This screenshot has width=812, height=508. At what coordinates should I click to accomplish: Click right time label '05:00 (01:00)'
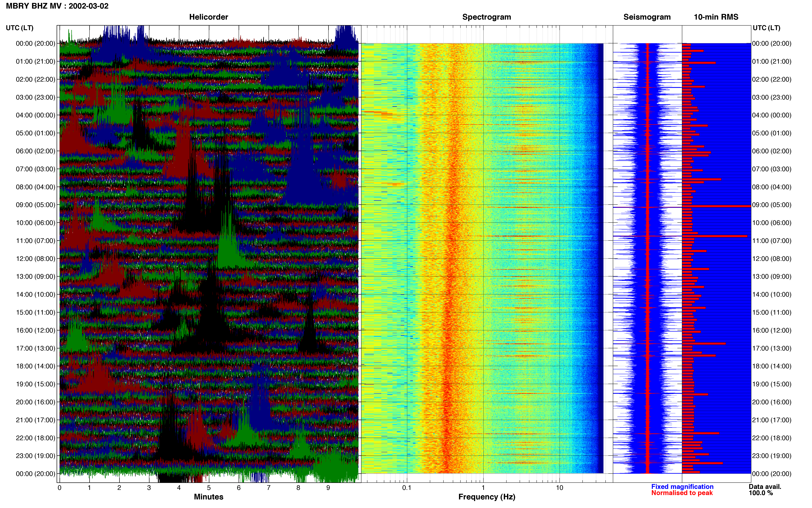[x=772, y=133]
